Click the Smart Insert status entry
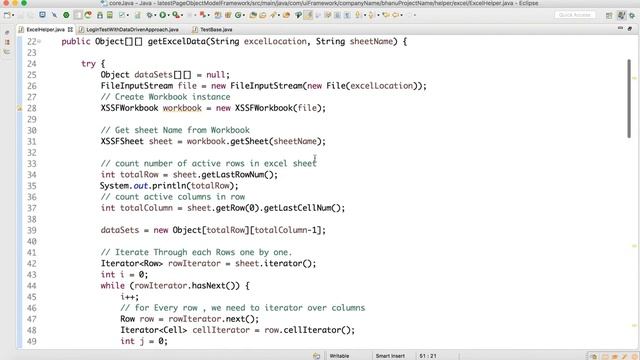This screenshot has width=640, height=360. pos(390,356)
